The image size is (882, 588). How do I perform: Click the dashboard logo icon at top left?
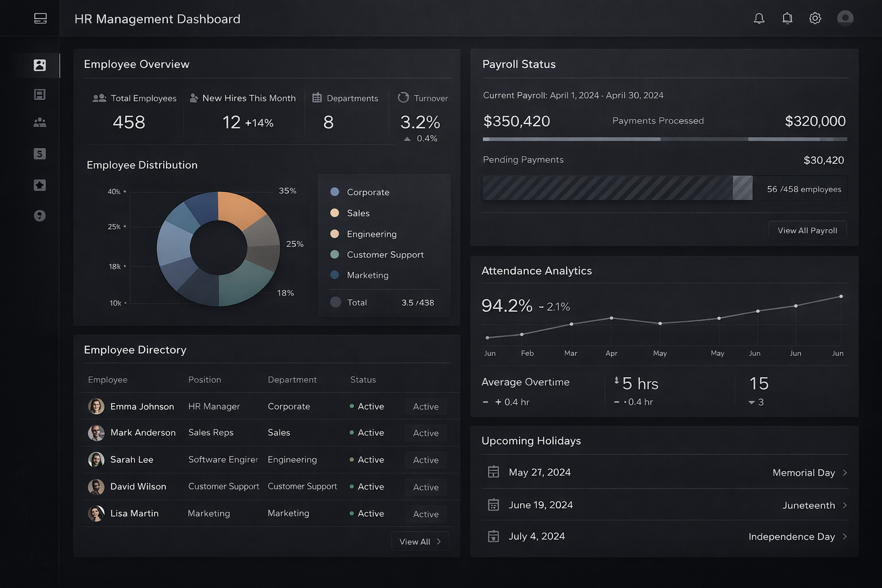[x=40, y=18]
